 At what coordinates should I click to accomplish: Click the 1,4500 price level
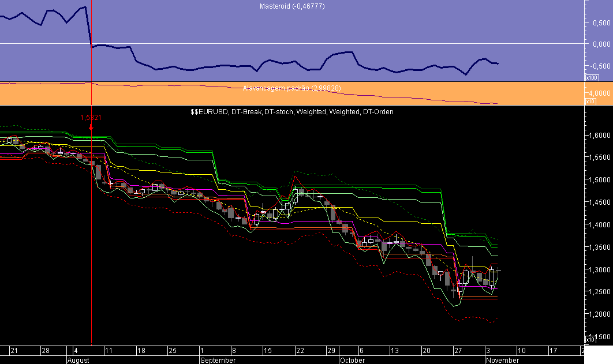coord(600,202)
